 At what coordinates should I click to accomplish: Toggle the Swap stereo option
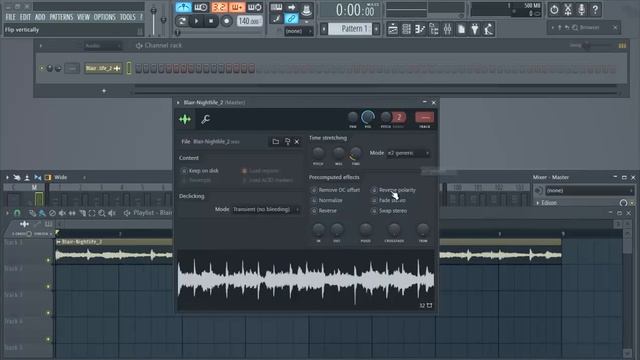pyautogui.click(x=389, y=211)
